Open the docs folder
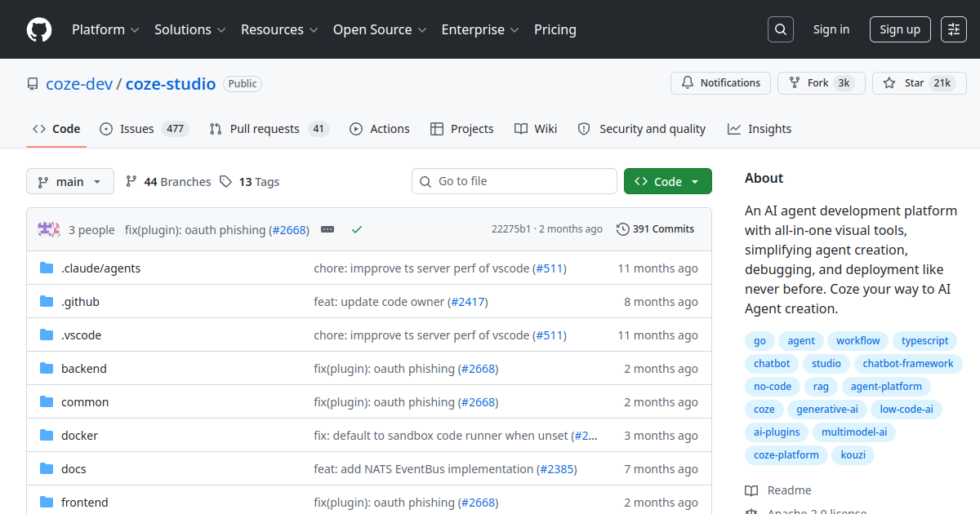980x514 pixels. click(73, 469)
